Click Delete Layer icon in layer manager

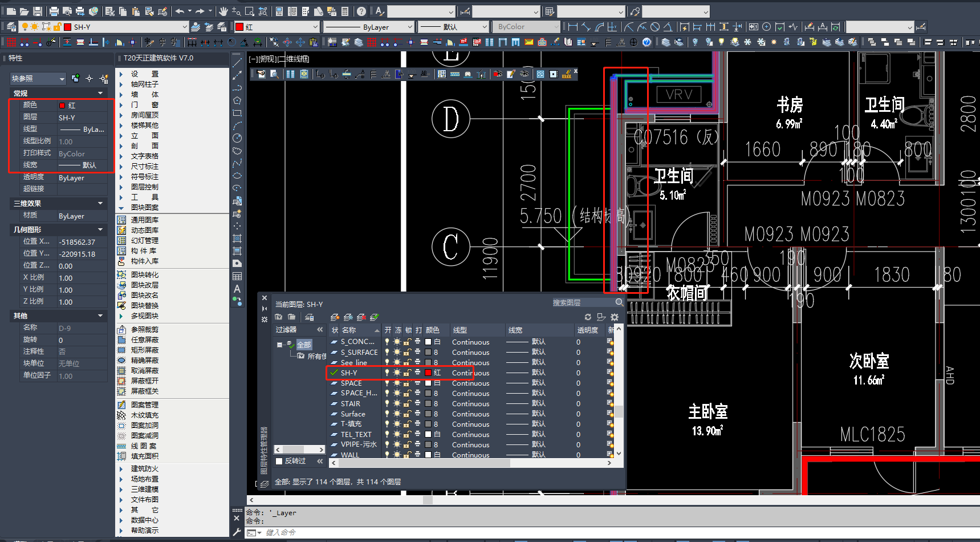(x=361, y=317)
